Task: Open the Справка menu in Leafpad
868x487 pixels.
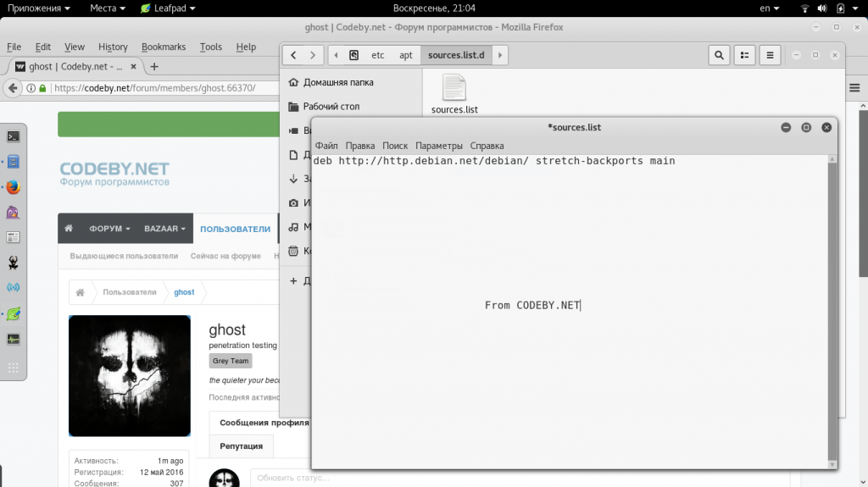Action: pyautogui.click(x=487, y=146)
